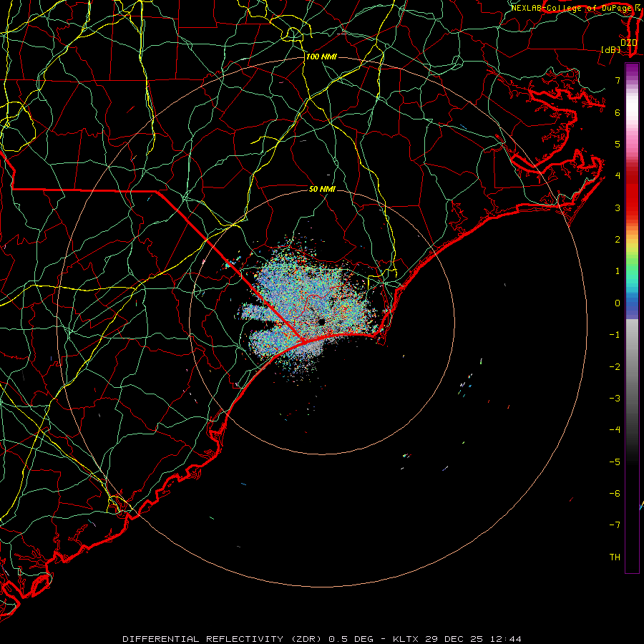This screenshot has height=644, width=644.
Task: Click the 'DIFFERENTIAL REFLECTIVITY (ZDR) 0.5 DEG' caption
Action: [248, 639]
